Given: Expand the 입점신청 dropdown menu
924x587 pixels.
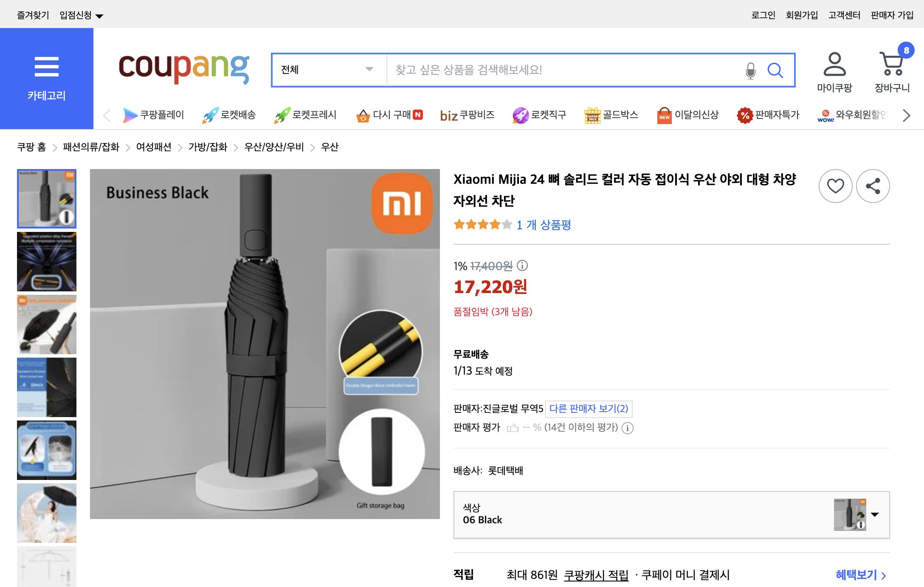Looking at the screenshot, I should tap(81, 14).
